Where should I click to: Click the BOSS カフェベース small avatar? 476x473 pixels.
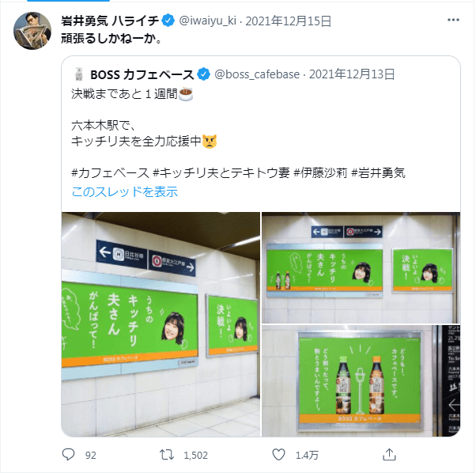79,74
